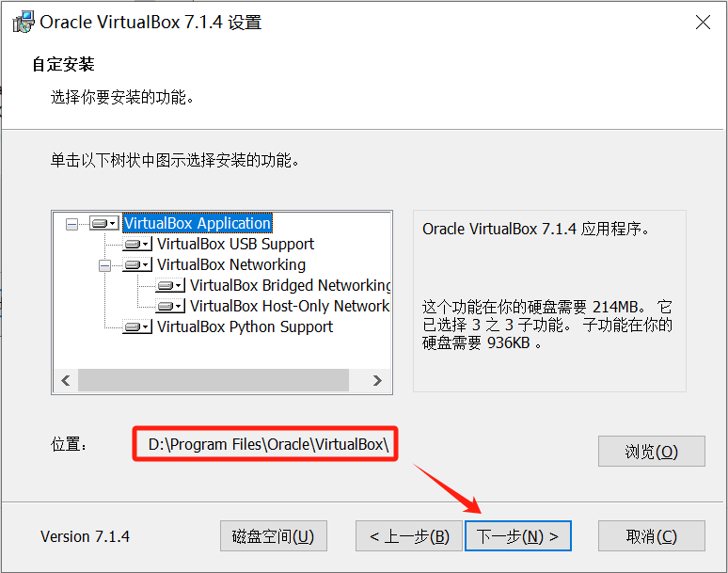
Task: Click the 浏览(O) browse button
Action: 652,451
